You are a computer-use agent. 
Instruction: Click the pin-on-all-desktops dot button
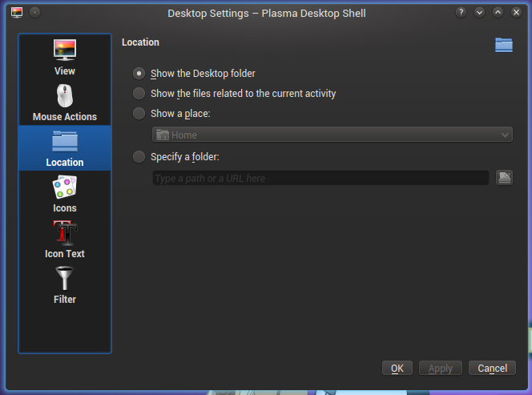[34, 13]
